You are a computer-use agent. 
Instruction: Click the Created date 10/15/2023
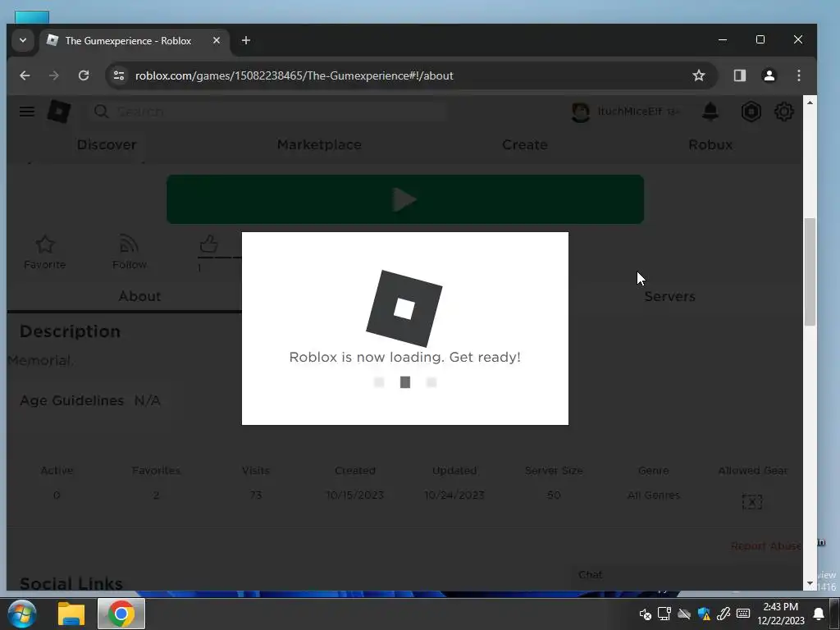(354, 495)
